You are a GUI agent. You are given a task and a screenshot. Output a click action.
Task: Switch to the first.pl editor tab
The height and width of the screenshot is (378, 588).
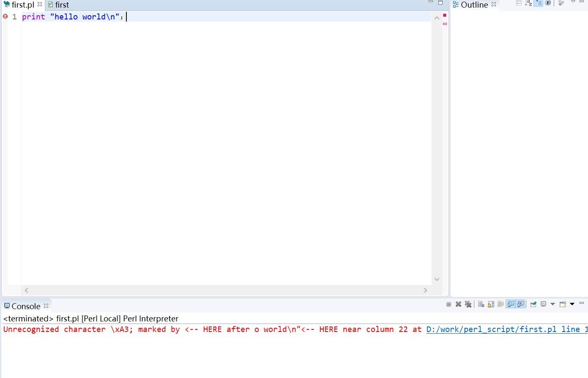pyautogui.click(x=22, y=5)
